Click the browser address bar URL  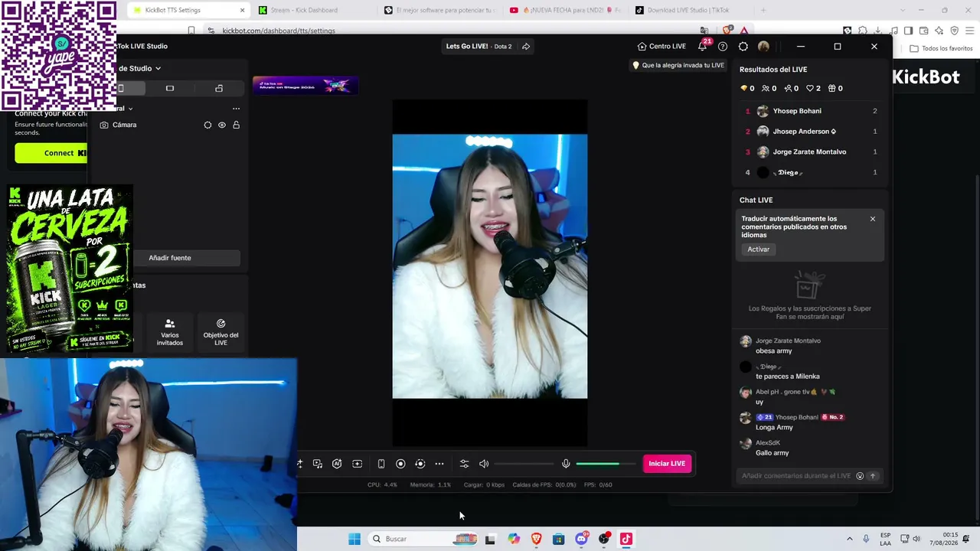click(x=279, y=31)
